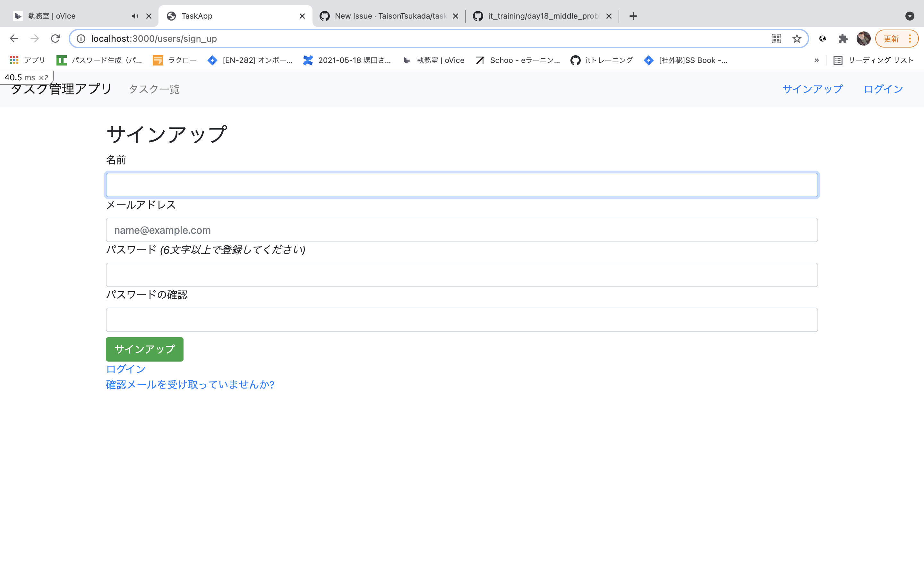Open タスク一覧 in the navbar
The image size is (924, 578).
pos(154,89)
